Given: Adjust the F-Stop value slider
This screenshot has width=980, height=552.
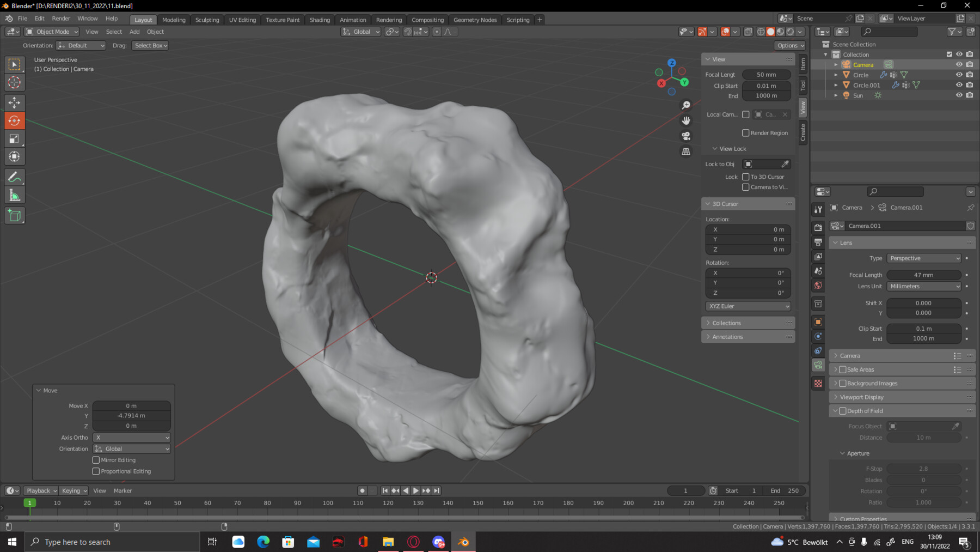Looking at the screenshot, I should pyautogui.click(x=923, y=468).
